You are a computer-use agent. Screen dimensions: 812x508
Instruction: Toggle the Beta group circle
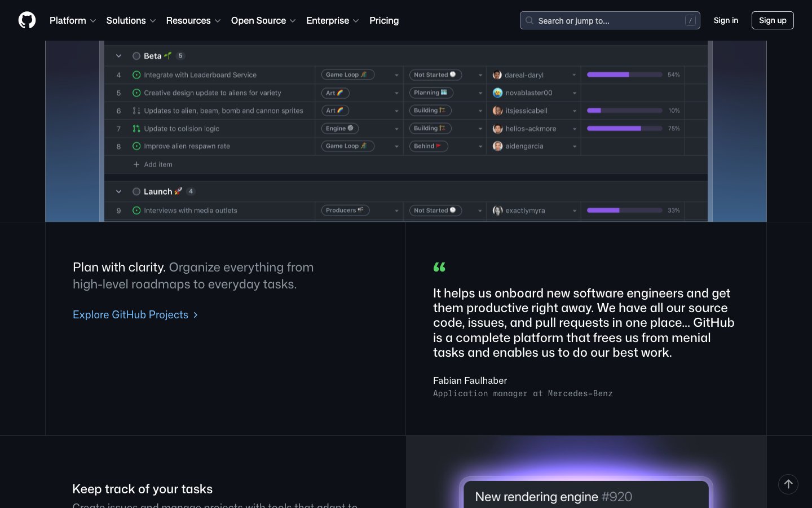136,56
